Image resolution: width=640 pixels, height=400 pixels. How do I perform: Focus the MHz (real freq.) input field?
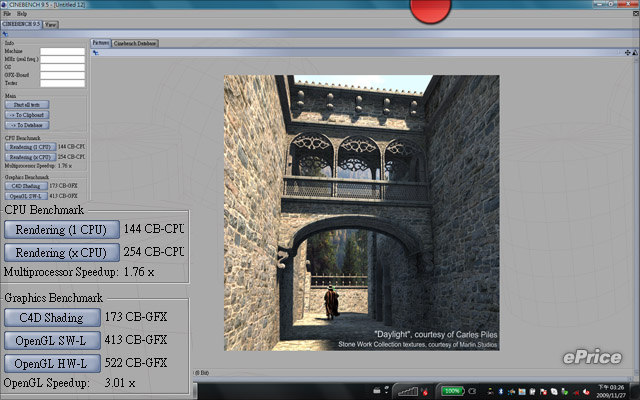[x=62, y=59]
